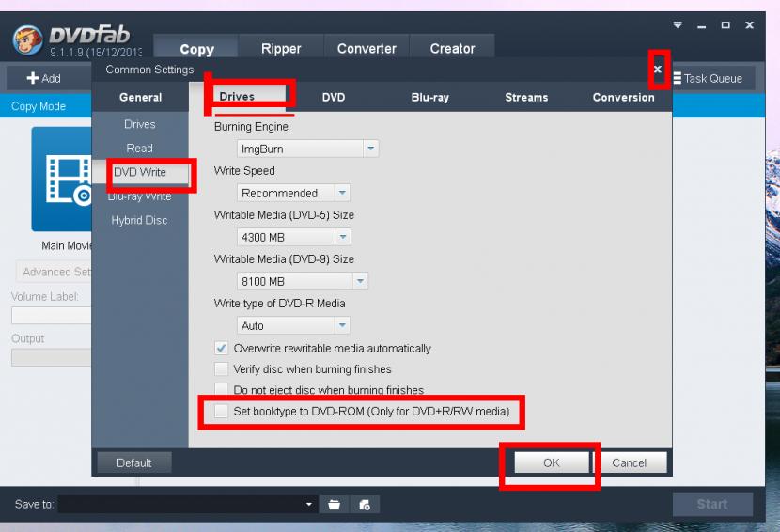Open Task Queue list icon
This screenshot has width=780, height=532.
[x=677, y=78]
